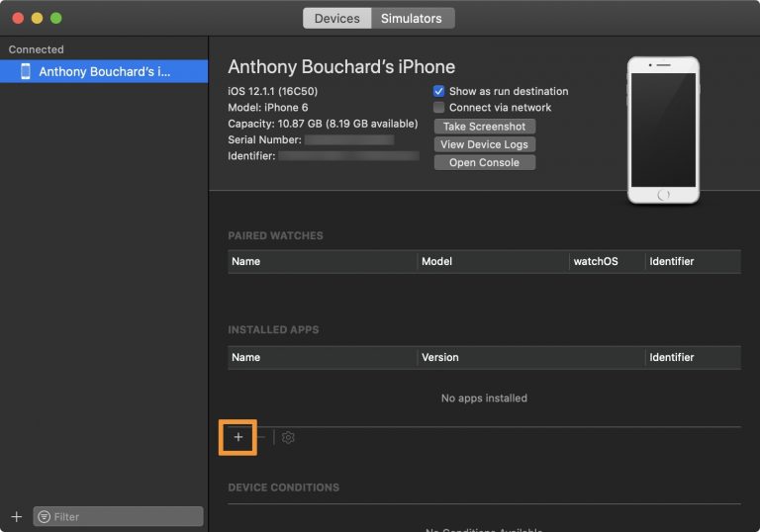Image resolution: width=760 pixels, height=532 pixels.
Task: Click the Model: iPhone 6 text
Action: coord(267,107)
